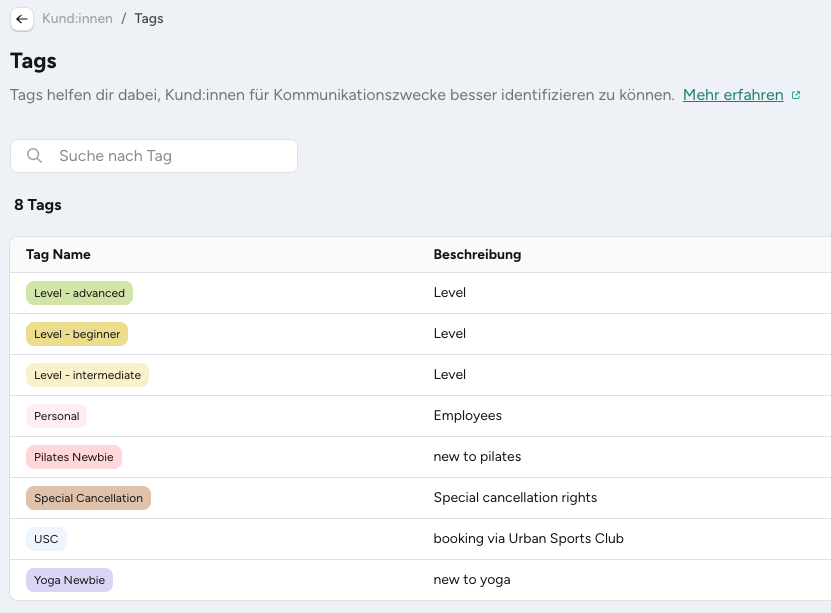
Task: Click the Employees description
Action: pos(467,415)
